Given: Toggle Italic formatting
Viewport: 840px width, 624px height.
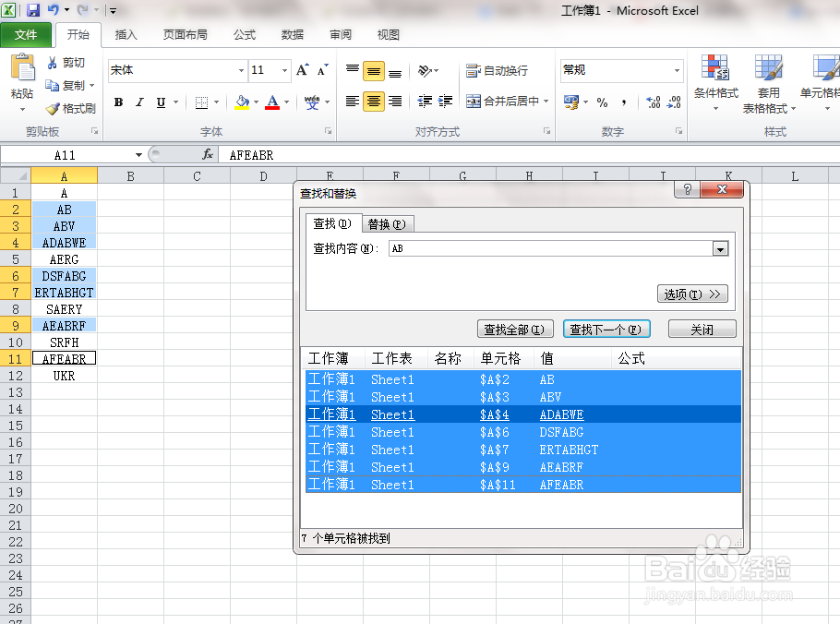Looking at the screenshot, I should click(139, 102).
